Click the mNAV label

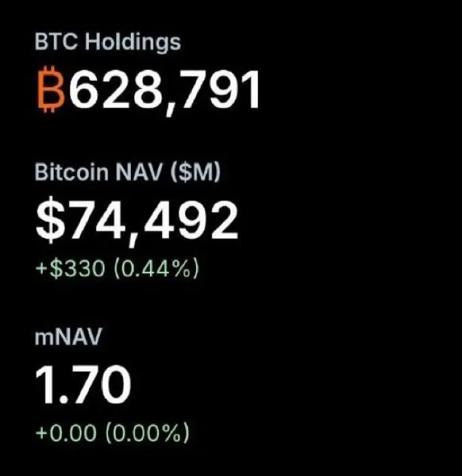tap(68, 336)
